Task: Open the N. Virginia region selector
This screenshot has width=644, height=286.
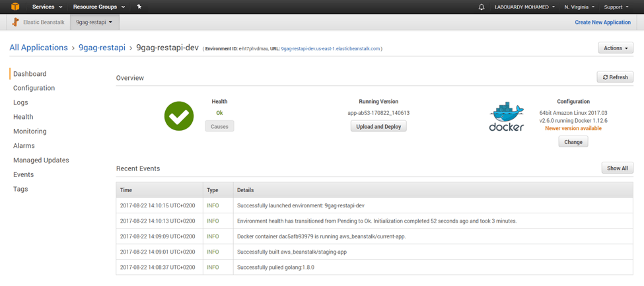Action: pos(579,7)
